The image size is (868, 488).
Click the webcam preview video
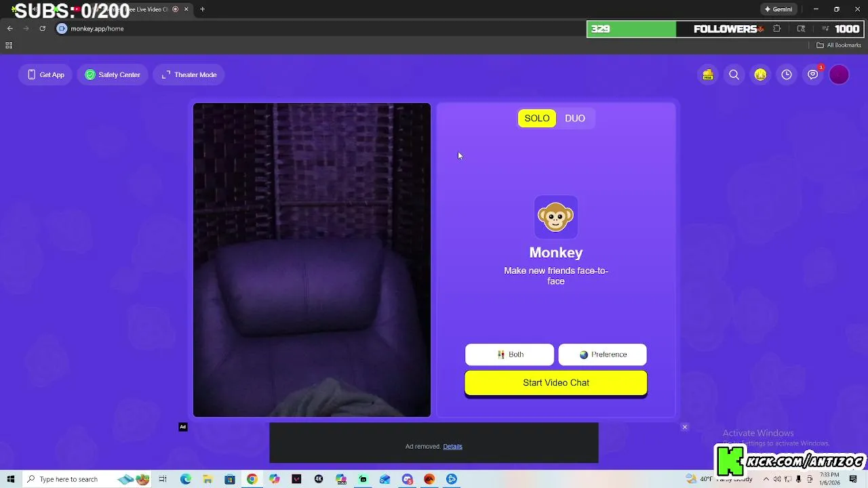point(312,260)
